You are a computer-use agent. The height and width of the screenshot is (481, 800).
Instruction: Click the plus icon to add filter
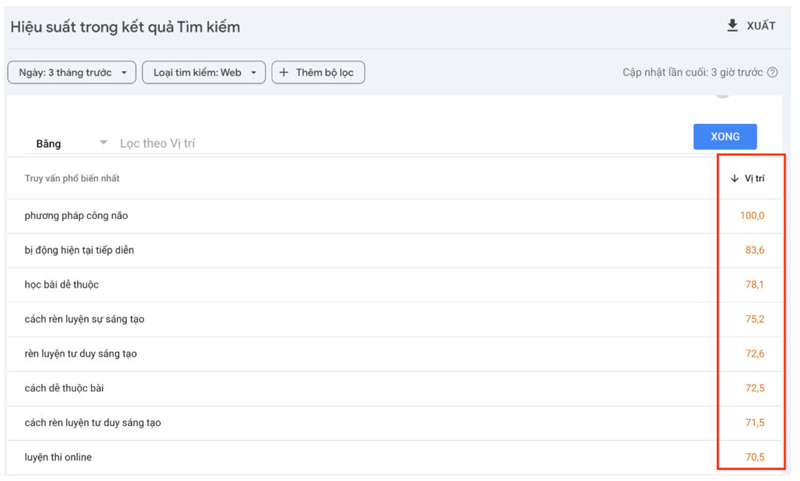284,73
